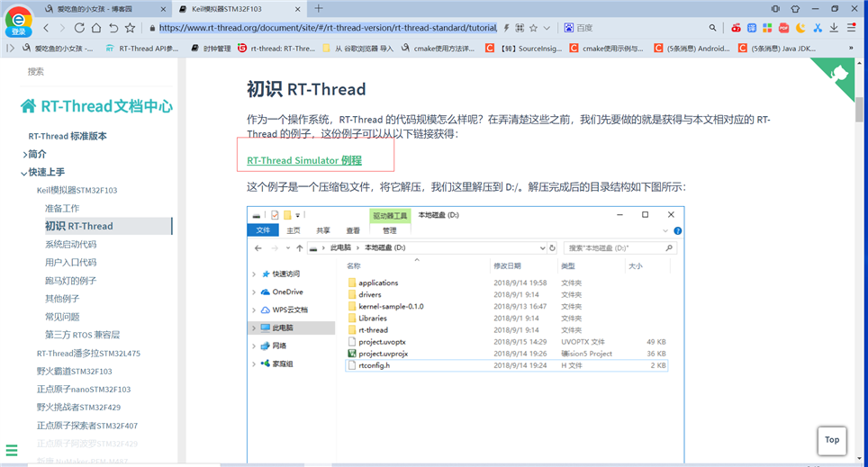Image resolution: width=868 pixels, height=467 pixels.
Task: Open the blue translate extension icon
Action: 752,28
